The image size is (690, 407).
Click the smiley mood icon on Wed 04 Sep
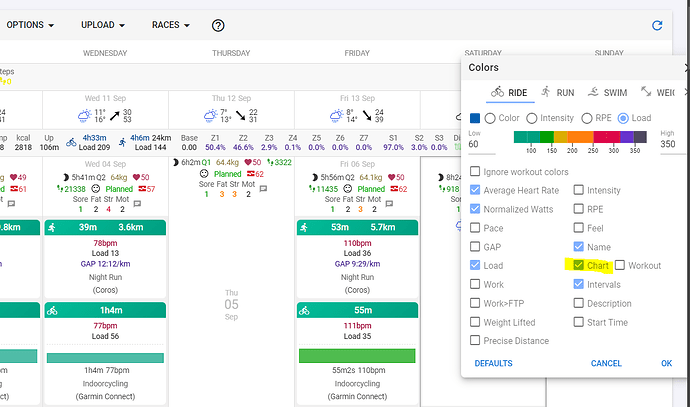(x=95, y=189)
